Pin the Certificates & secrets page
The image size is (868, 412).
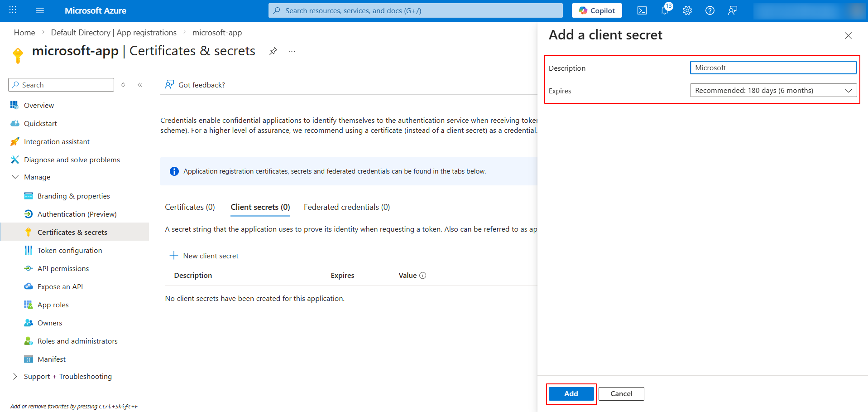(273, 51)
